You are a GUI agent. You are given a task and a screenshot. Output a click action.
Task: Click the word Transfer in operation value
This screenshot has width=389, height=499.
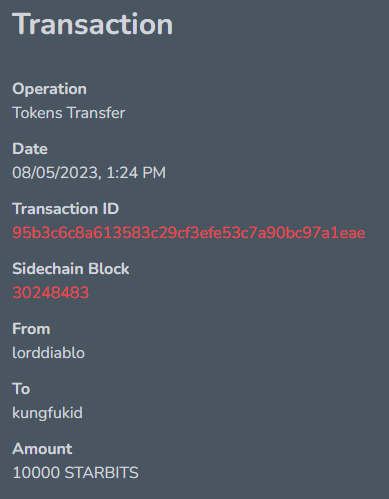[96, 113]
